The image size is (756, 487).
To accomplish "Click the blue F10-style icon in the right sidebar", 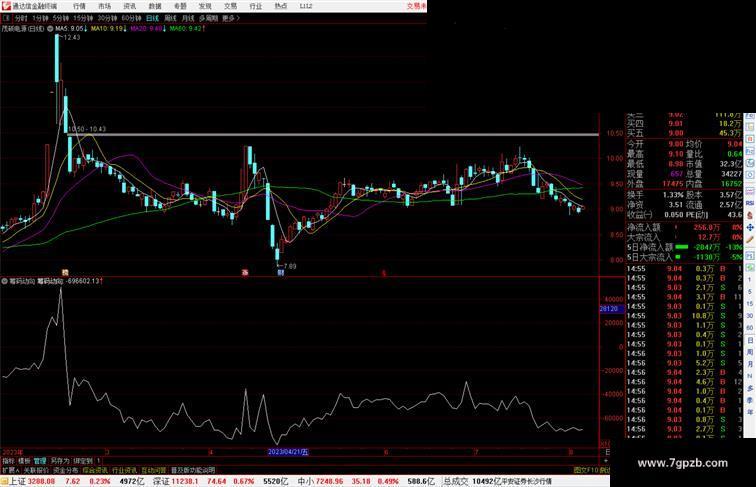I will pos(750,151).
